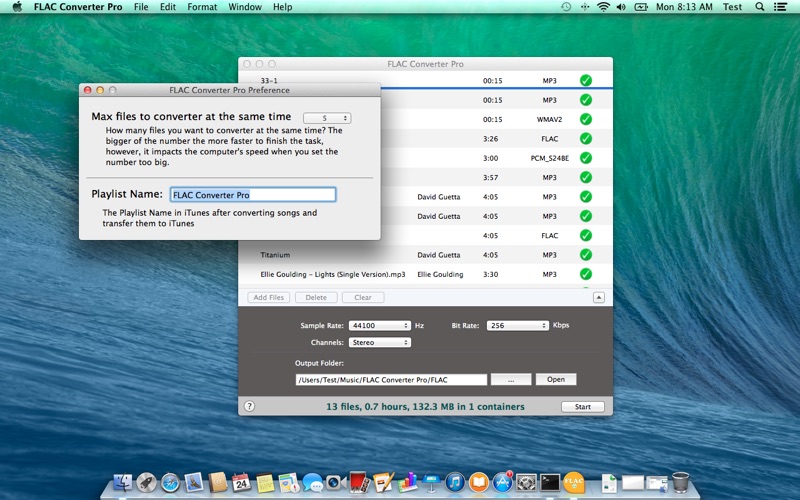Open Terminal from the Dock
Viewport: 800px width, 500px height.
click(x=550, y=482)
